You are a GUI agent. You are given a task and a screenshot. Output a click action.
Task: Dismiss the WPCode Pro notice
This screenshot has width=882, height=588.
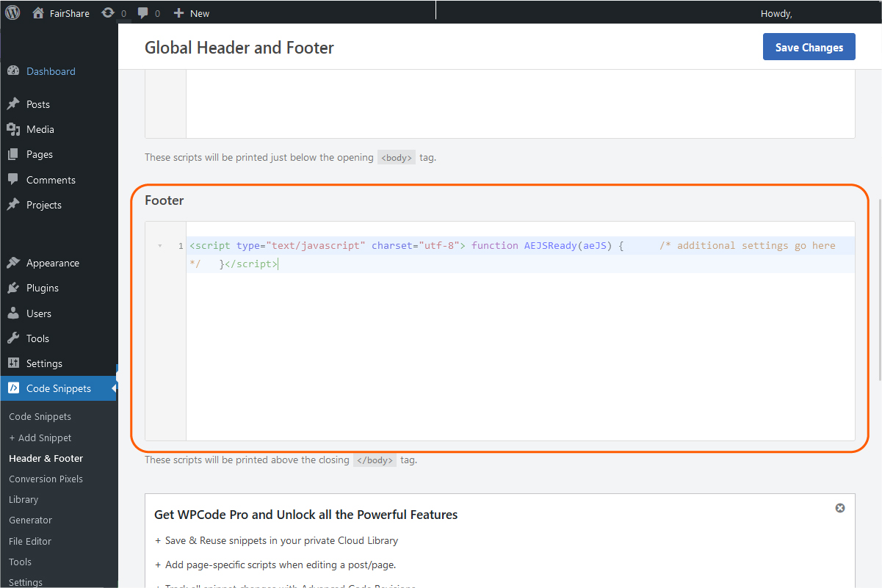(x=840, y=508)
